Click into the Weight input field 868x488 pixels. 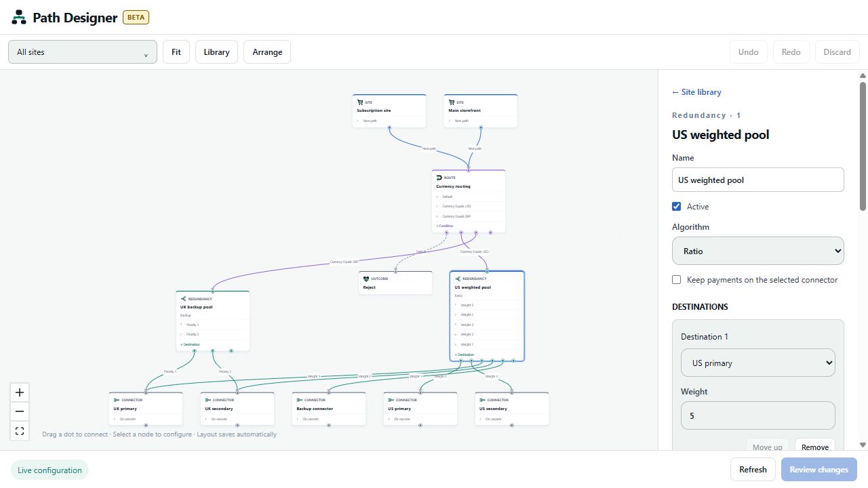[x=758, y=415]
